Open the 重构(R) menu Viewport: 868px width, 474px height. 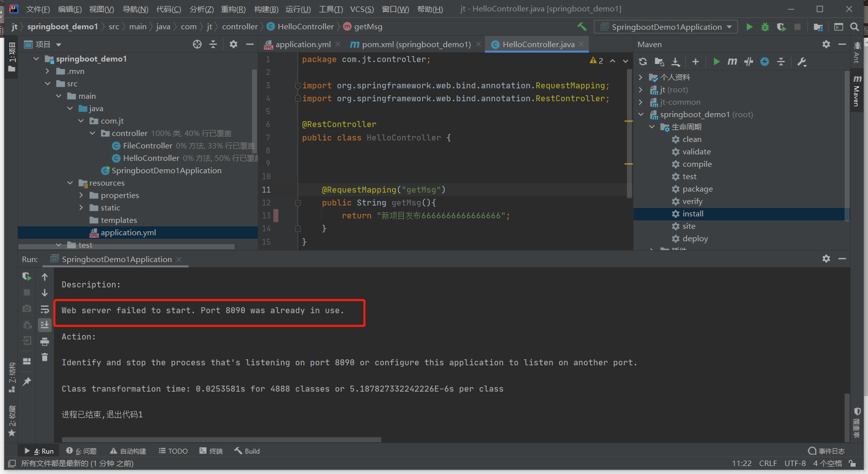[233, 9]
